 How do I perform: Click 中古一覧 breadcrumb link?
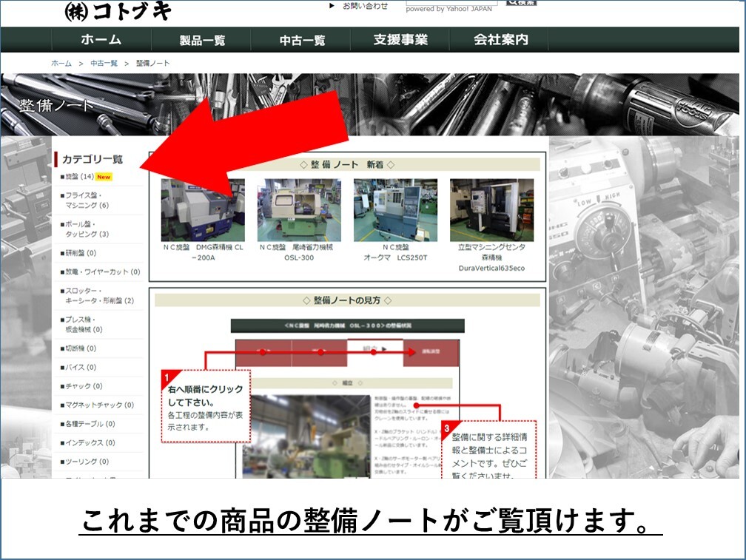point(104,64)
